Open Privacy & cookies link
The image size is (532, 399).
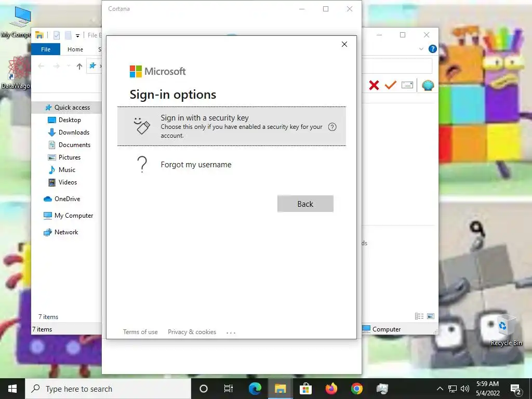pyautogui.click(x=192, y=332)
